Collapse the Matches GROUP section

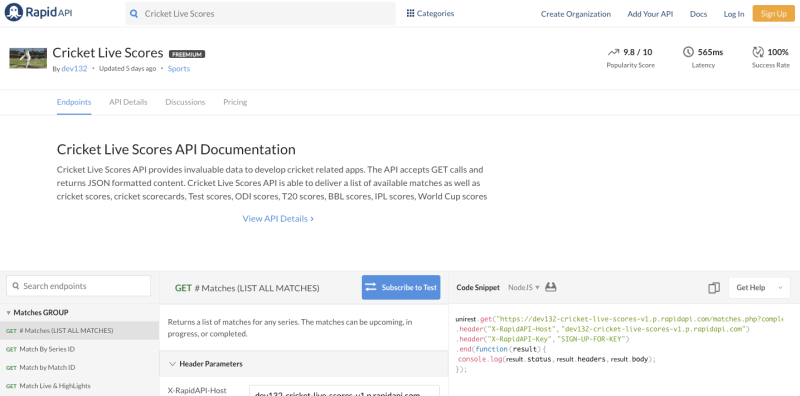point(9,312)
